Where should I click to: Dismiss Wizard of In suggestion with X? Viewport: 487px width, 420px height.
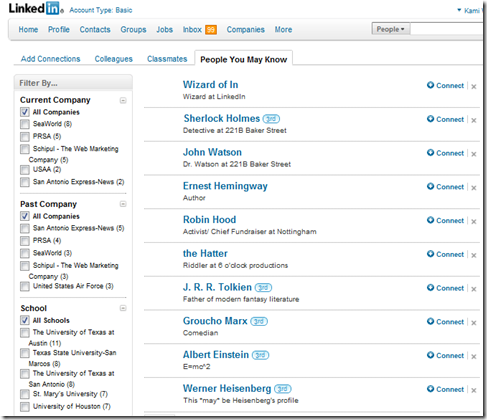[474, 87]
